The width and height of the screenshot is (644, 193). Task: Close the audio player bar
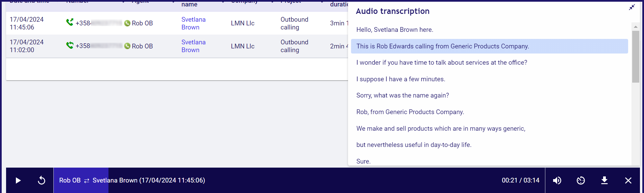point(628,180)
